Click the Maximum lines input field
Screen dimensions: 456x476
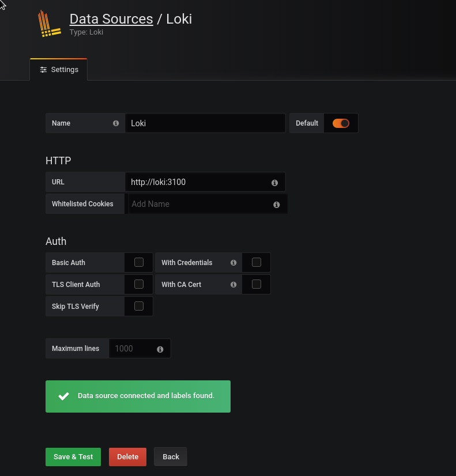coord(140,349)
